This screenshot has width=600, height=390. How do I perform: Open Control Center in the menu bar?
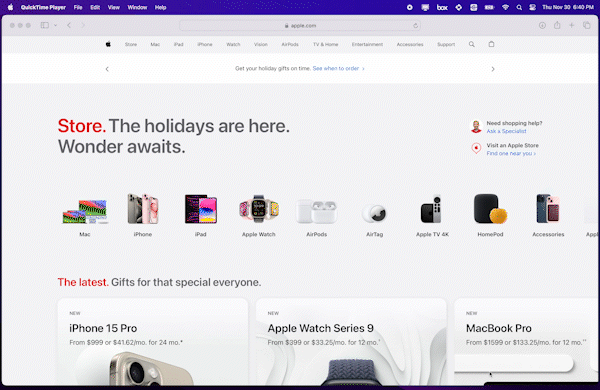click(532, 7)
